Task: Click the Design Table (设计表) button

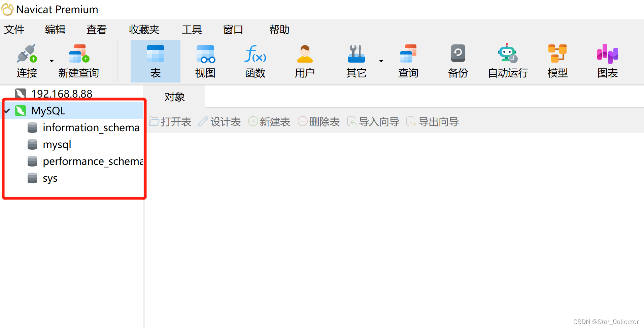Action: tap(219, 121)
